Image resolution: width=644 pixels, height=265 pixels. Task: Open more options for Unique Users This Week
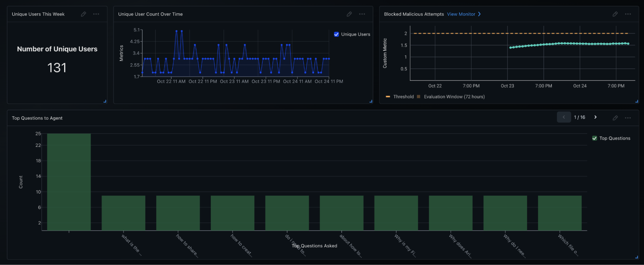click(96, 14)
